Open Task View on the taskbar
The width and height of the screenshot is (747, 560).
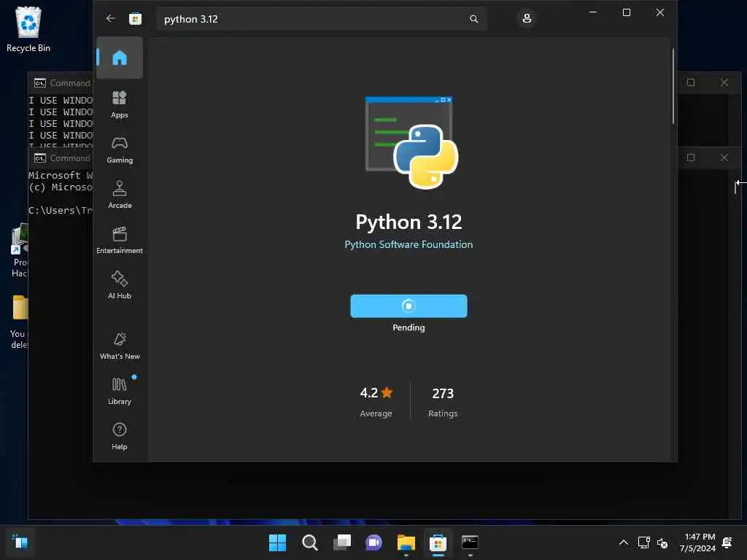[342, 542]
